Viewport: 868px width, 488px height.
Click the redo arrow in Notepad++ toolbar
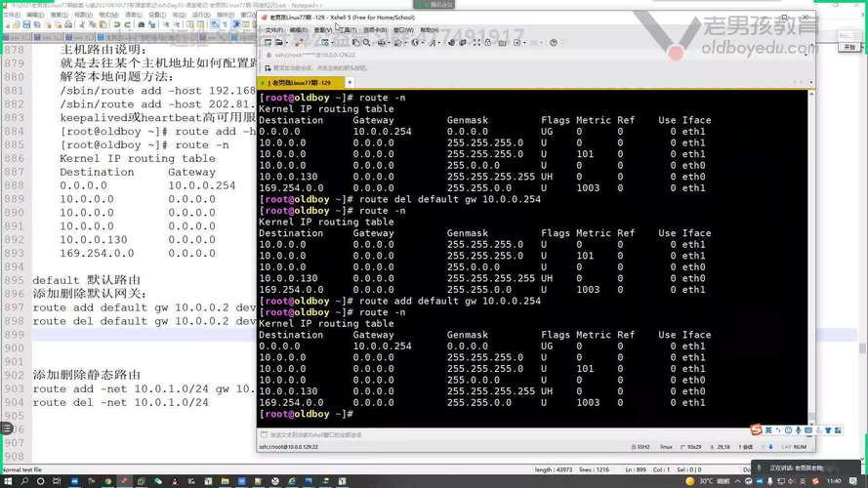pos(127,24)
